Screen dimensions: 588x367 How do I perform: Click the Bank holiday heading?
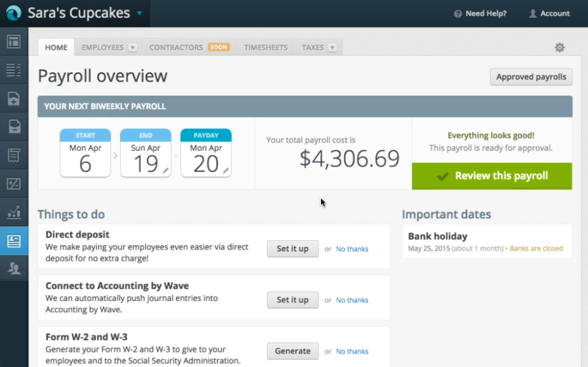(437, 236)
